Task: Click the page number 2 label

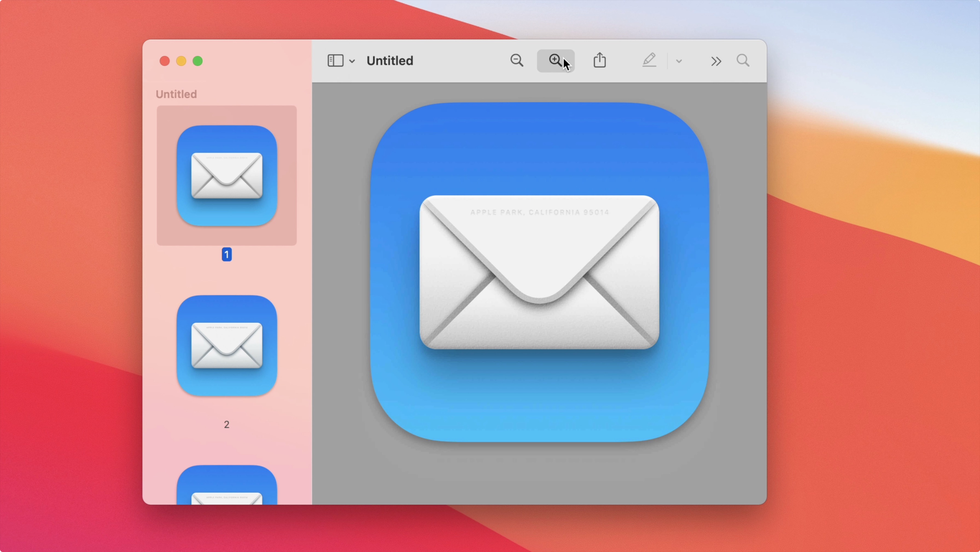Action: click(227, 425)
